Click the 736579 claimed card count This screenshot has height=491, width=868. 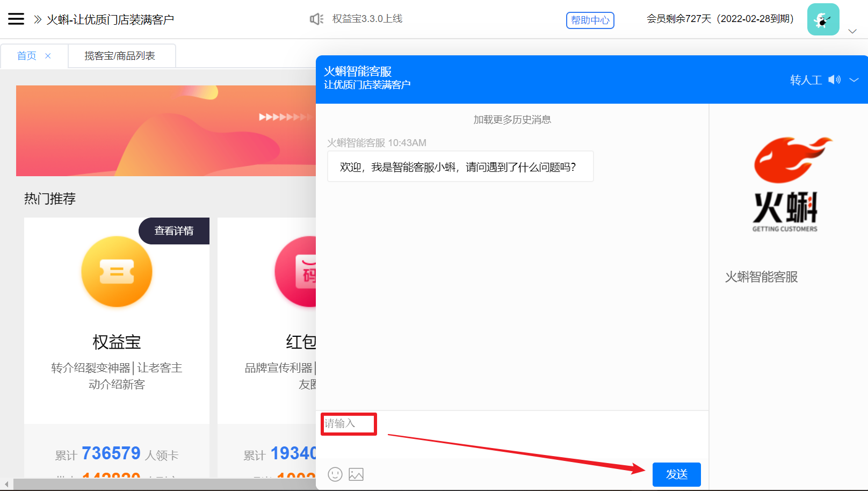click(111, 453)
